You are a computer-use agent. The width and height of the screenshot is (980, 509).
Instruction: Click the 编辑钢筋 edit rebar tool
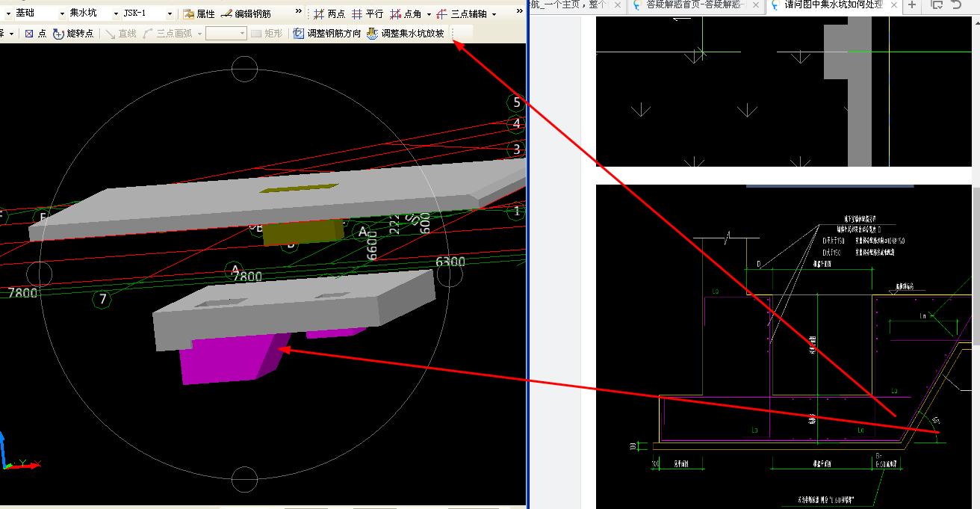tap(246, 13)
